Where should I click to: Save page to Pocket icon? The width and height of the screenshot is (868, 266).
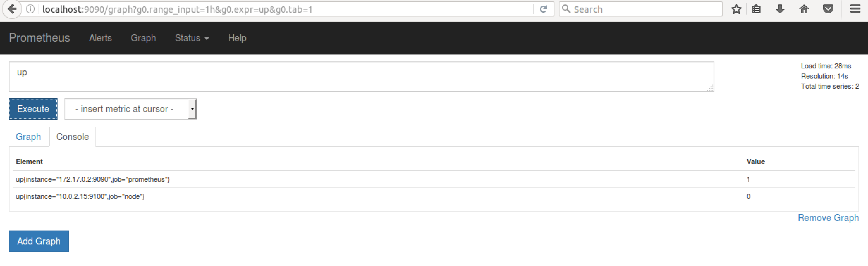[828, 9]
